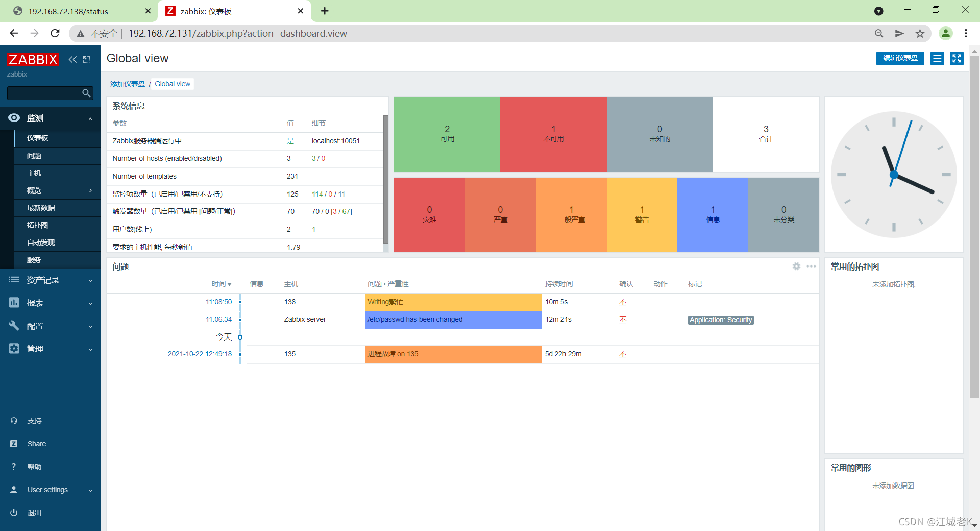Expand the 概览 submenu arrow
The height and width of the screenshot is (531, 980).
pyautogui.click(x=90, y=190)
